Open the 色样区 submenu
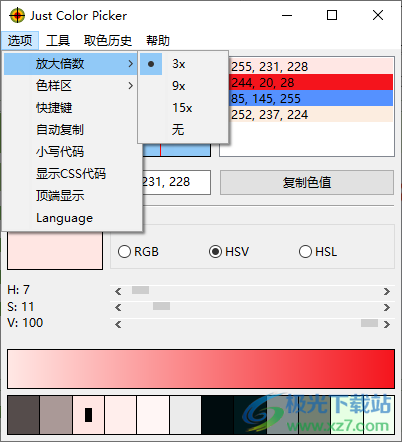 pyautogui.click(x=71, y=86)
